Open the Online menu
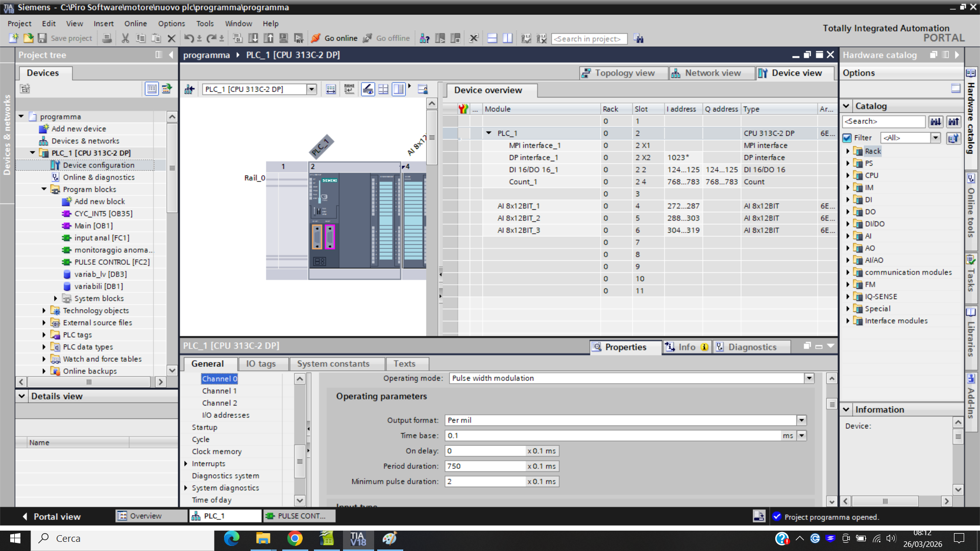980x551 pixels. click(x=135, y=23)
